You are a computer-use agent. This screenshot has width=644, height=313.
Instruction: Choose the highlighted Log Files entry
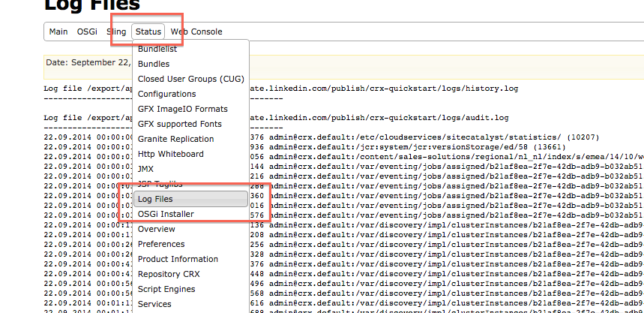pos(190,199)
